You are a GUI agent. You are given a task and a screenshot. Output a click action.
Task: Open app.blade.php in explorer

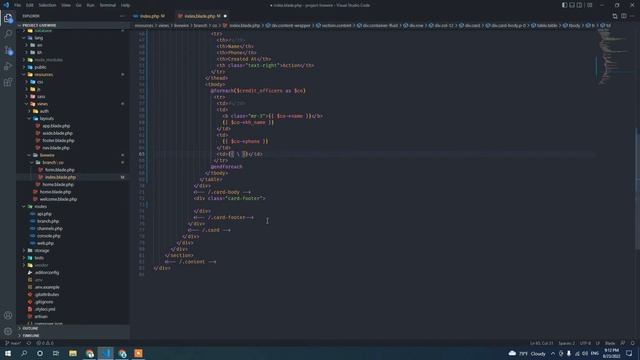click(x=56, y=126)
